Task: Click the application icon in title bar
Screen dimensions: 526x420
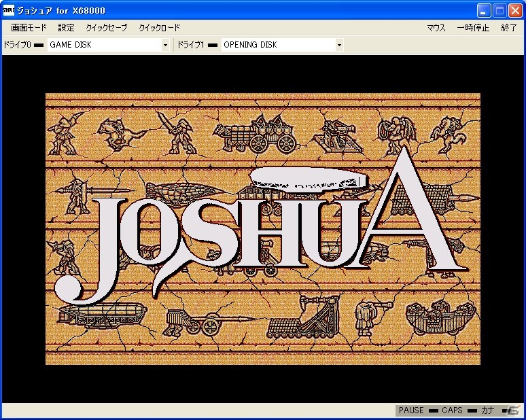Action: pos(8,11)
